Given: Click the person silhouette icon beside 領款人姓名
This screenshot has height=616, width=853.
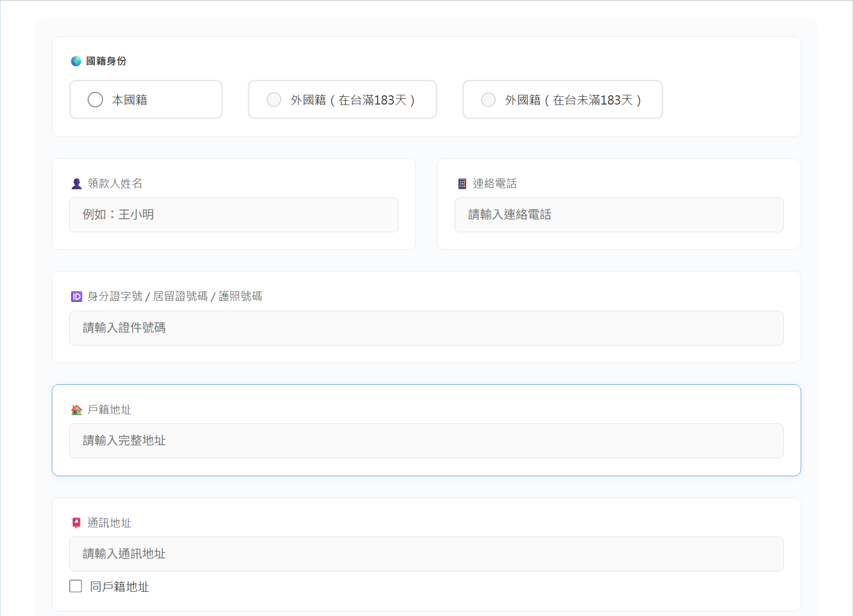Looking at the screenshot, I should 76,184.
